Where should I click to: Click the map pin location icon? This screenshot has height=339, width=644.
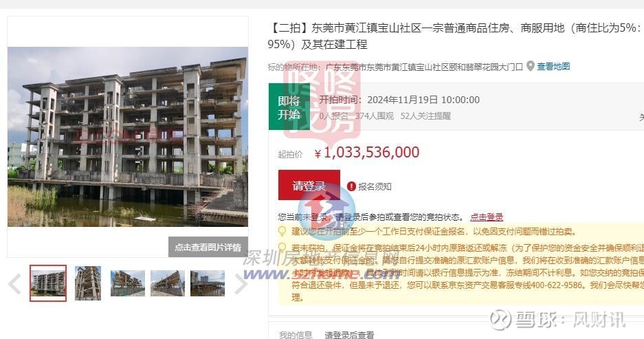[x=530, y=66]
